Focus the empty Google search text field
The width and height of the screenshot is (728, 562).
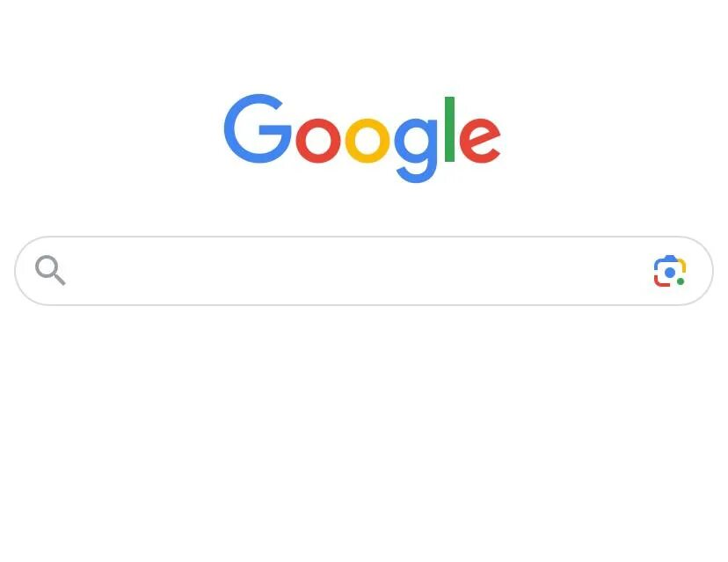pos(358,271)
